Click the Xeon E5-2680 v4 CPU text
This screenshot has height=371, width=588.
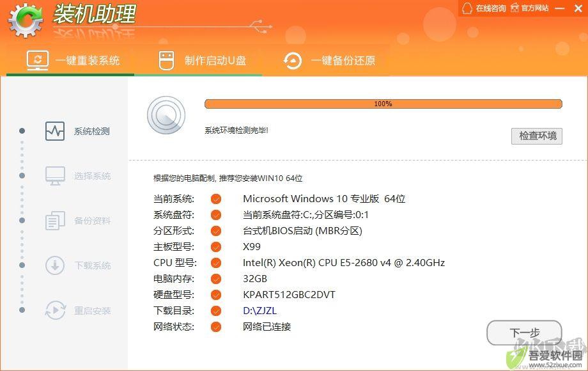pos(343,263)
